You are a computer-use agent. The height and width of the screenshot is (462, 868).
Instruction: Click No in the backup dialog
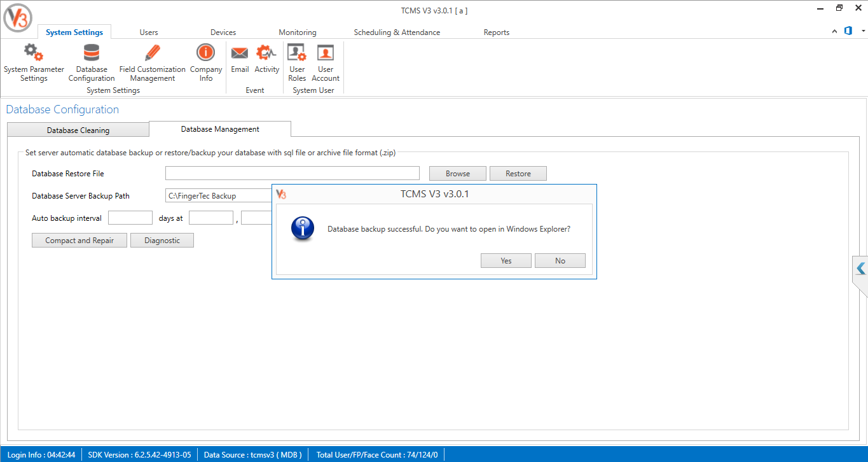pyautogui.click(x=560, y=261)
